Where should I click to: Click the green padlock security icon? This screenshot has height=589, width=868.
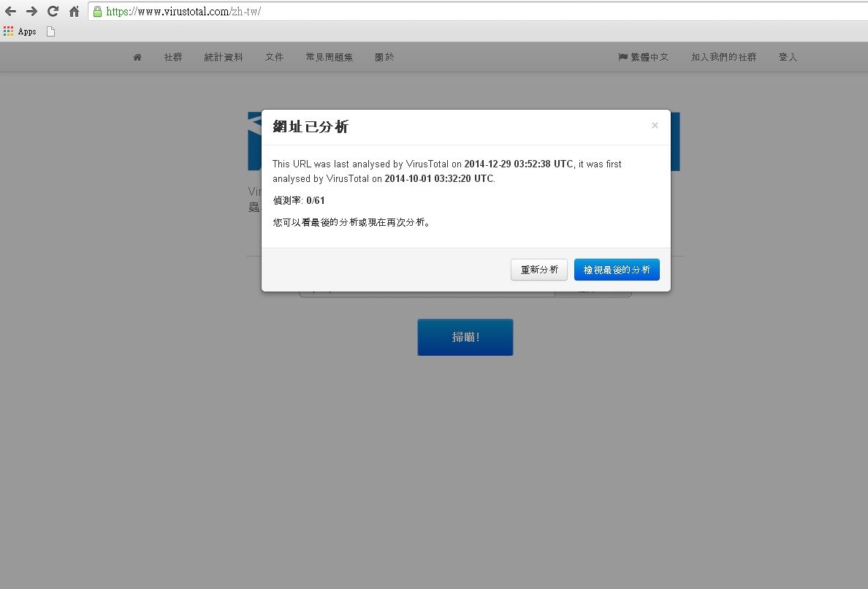click(97, 11)
